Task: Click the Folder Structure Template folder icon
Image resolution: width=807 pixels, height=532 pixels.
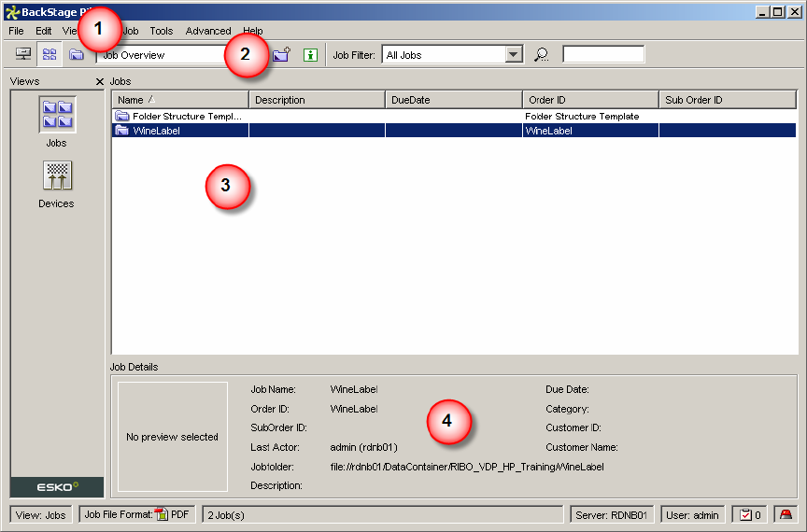Action: pos(122,116)
